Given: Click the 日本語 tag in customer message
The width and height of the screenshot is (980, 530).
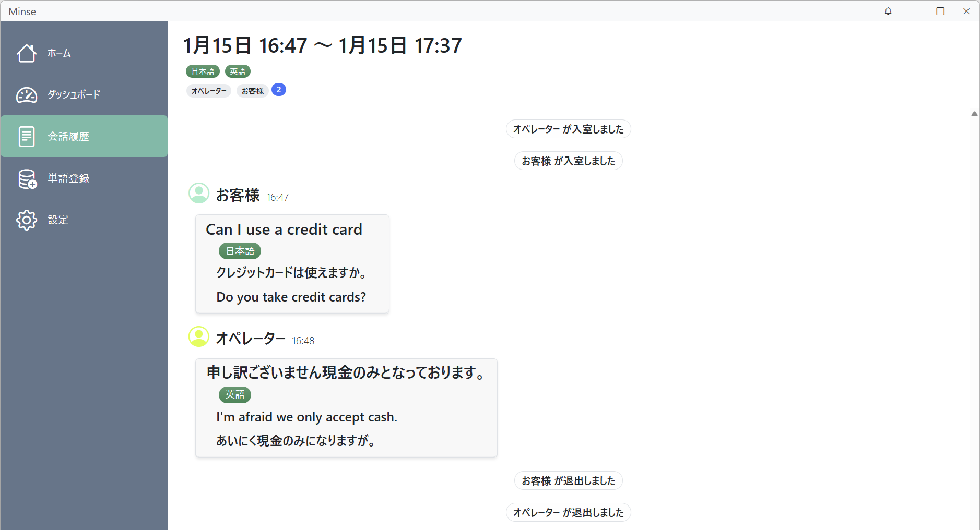Looking at the screenshot, I should click(240, 251).
